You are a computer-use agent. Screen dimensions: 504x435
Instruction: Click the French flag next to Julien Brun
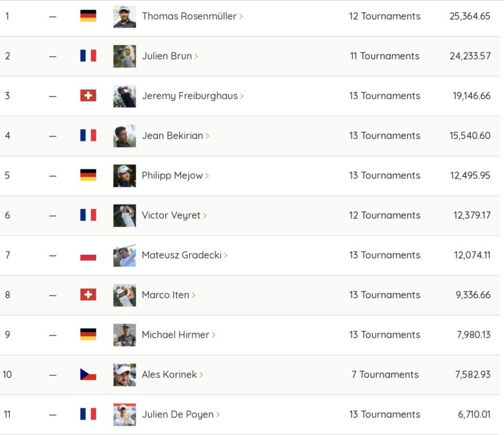pos(88,56)
